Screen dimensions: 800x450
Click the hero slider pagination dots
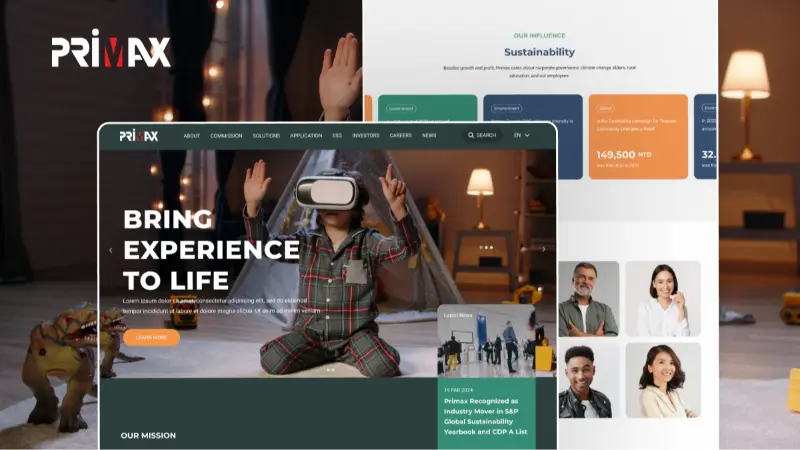[330, 369]
